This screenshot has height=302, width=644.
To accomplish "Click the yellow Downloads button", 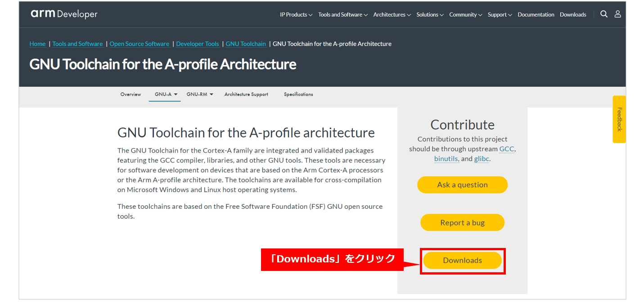I will 462,261.
